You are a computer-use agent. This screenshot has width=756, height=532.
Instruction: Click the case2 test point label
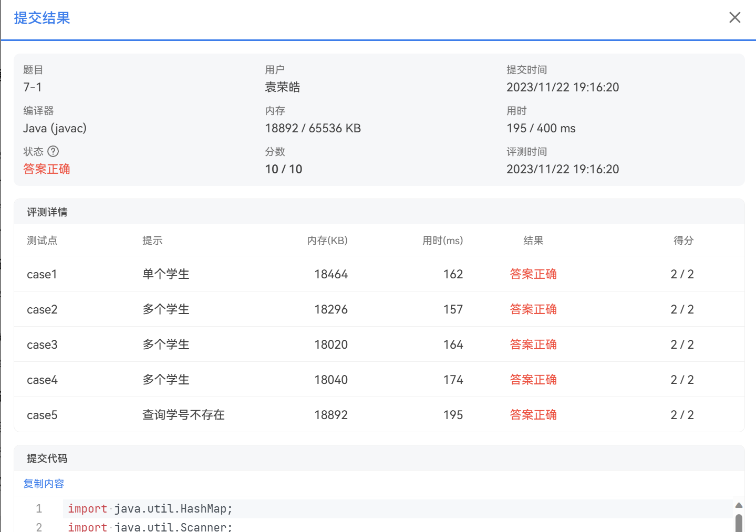(42, 309)
